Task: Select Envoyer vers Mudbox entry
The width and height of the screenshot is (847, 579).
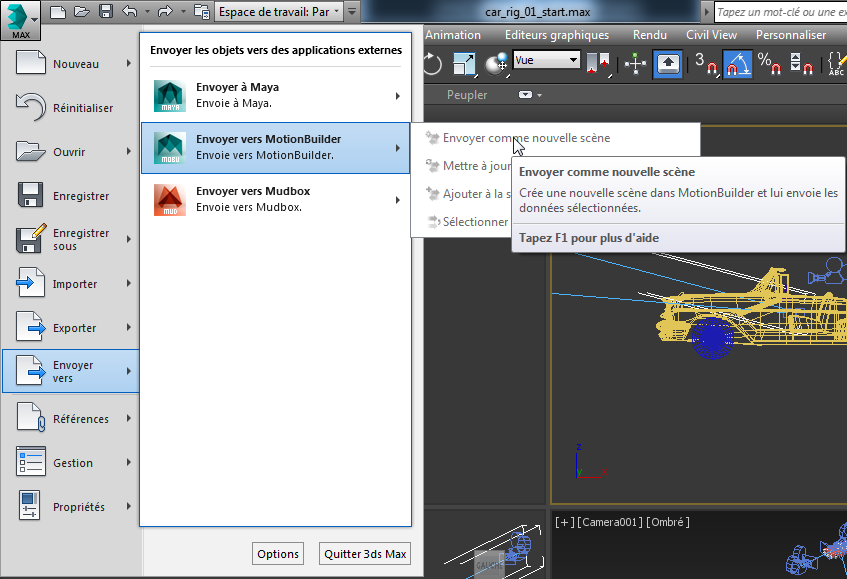Action: coord(275,200)
